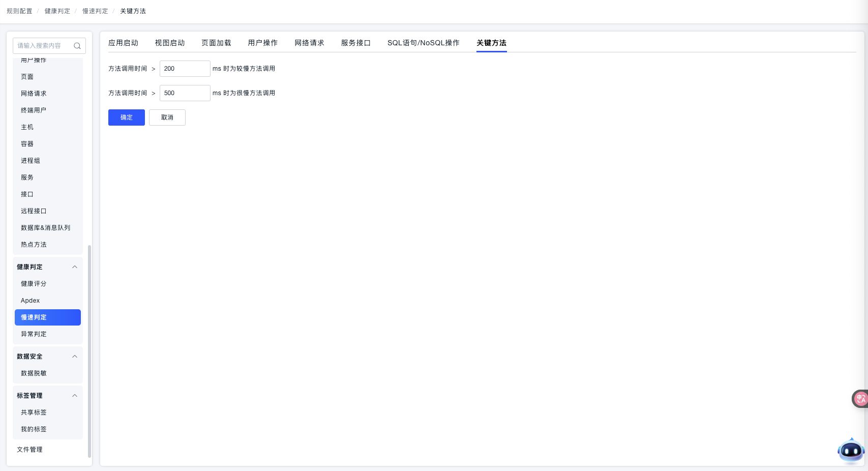Click the 取消 button
Viewport: 868px width, 471px height.
click(167, 117)
